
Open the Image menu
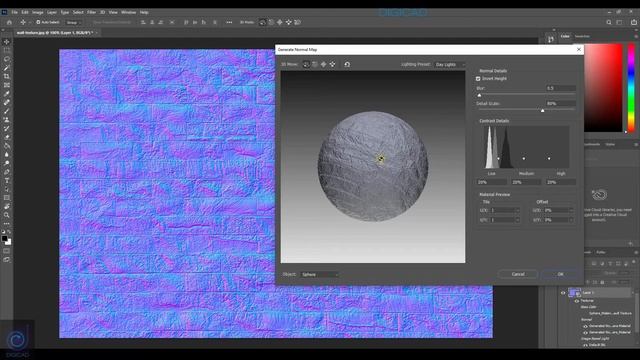[38, 12]
